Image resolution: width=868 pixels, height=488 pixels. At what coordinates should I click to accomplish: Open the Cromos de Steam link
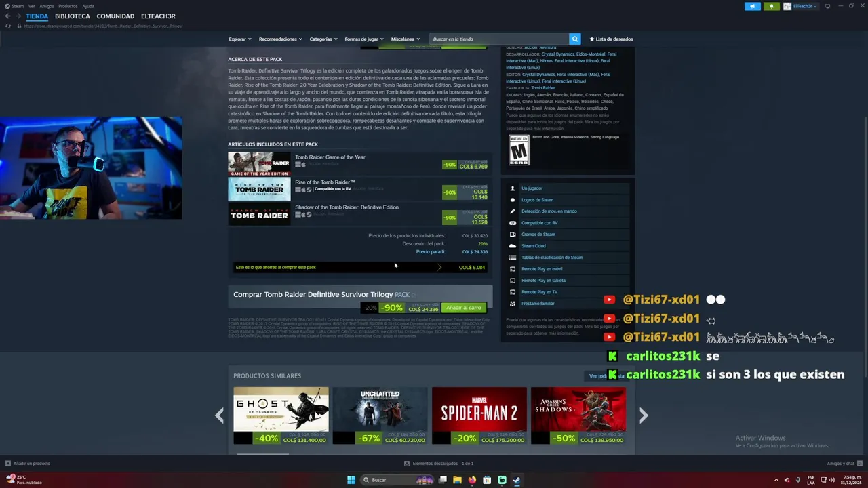[x=538, y=235]
